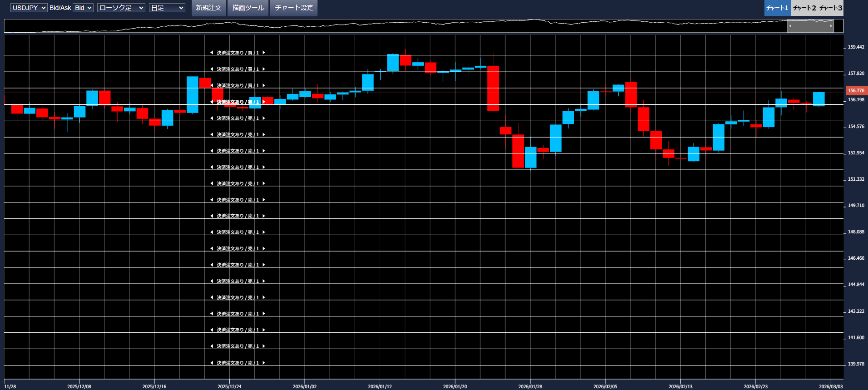Image resolution: width=868 pixels, height=390 pixels.
Task: Click left arrow on the lowest 買 order label
Action: point(212,85)
